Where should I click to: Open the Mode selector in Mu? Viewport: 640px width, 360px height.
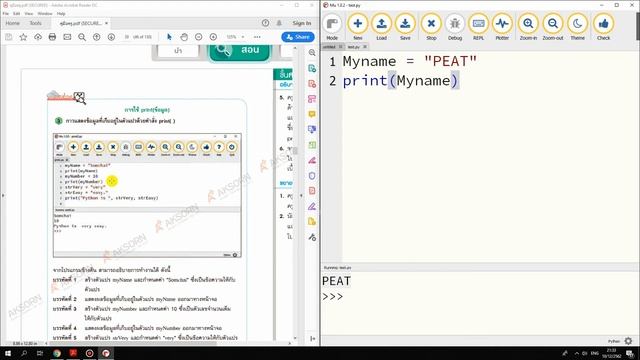click(332, 27)
